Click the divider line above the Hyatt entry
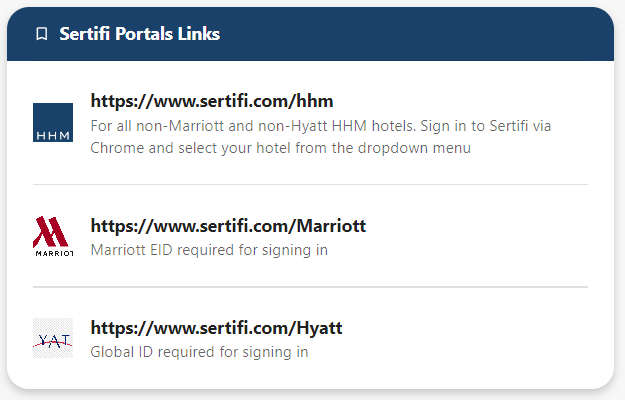This screenshot has height=400, width=625. click(310, 287)
